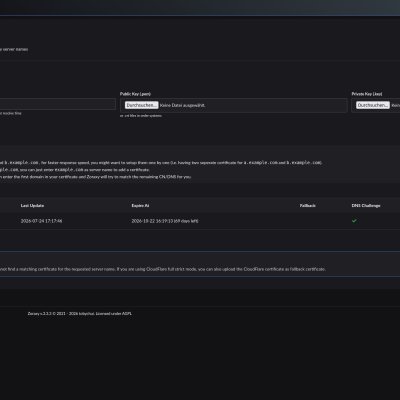
Task: Click the Fallback column header
Action: coord(307,206)
